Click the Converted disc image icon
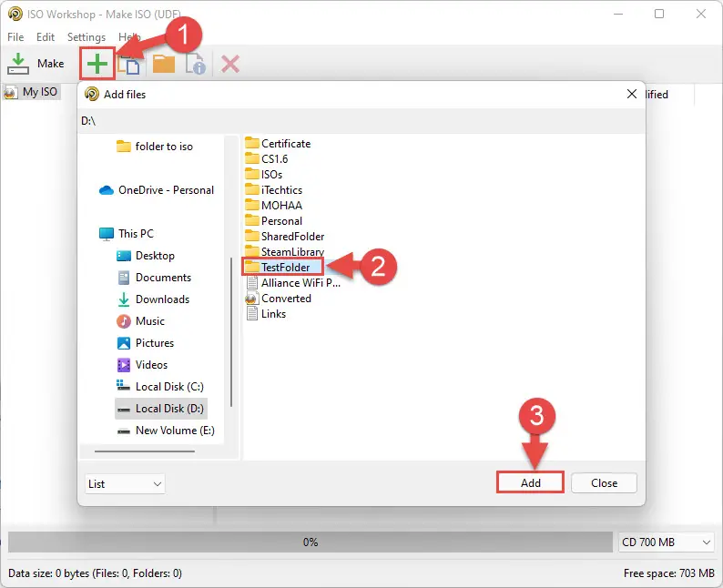723x588 pixels. click(251, 299)
